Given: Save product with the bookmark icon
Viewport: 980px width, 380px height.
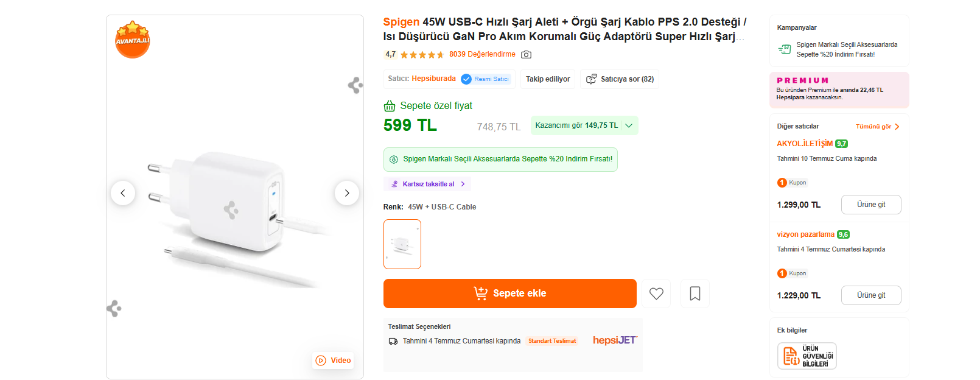Looking at the screenshot, I should tap(695, 294).
